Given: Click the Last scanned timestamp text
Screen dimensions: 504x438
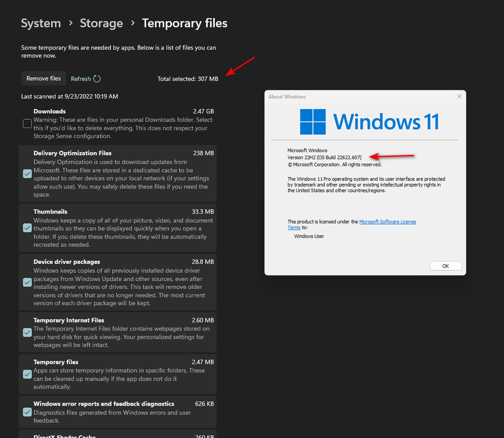Looking at the screenshot, I should [x=70, y=96].
